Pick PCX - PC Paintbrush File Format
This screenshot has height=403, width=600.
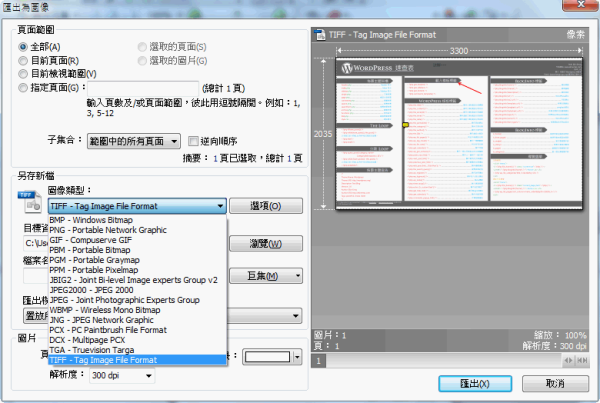coord(137,330)
